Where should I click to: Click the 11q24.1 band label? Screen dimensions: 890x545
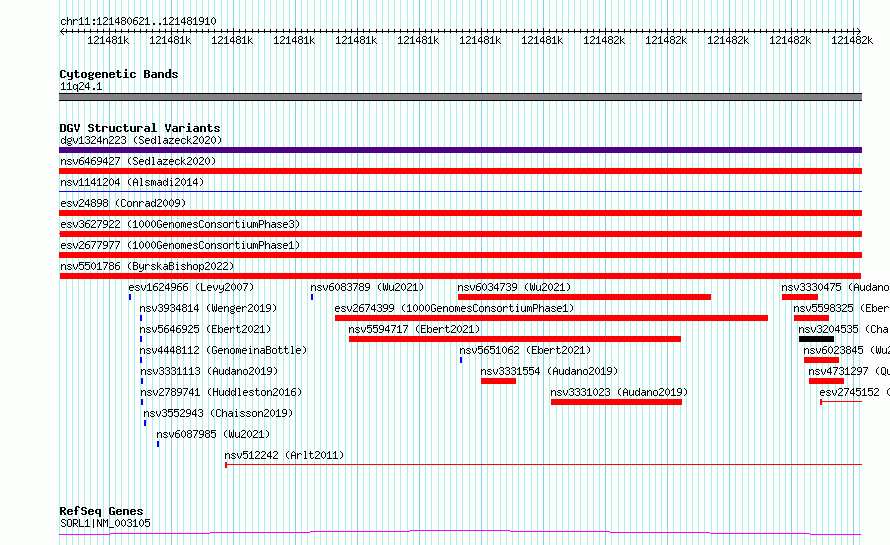pos(81,86)
